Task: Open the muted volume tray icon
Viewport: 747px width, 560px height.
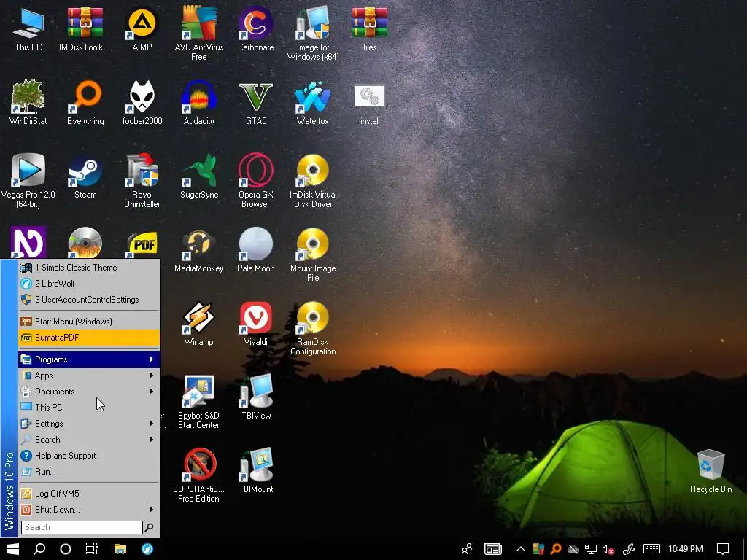Action: click(x=608, y=549)
